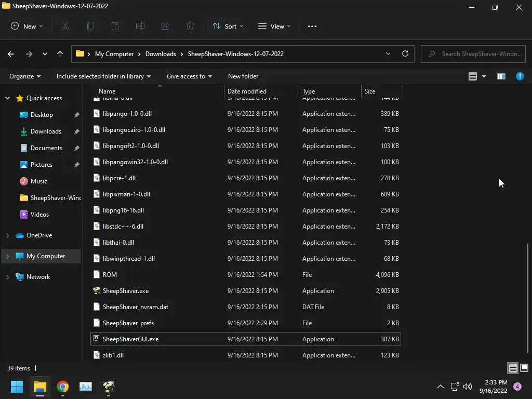532x399 pixels.
Task: Open the Give access to menu
Action: (189, 76)
